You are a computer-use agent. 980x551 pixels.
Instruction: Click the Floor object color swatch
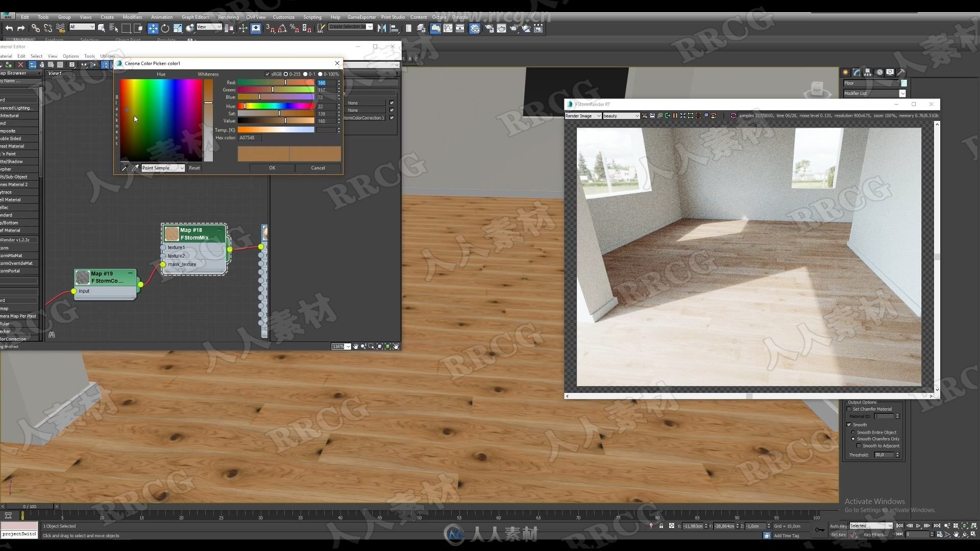click(x=904, y=83)
